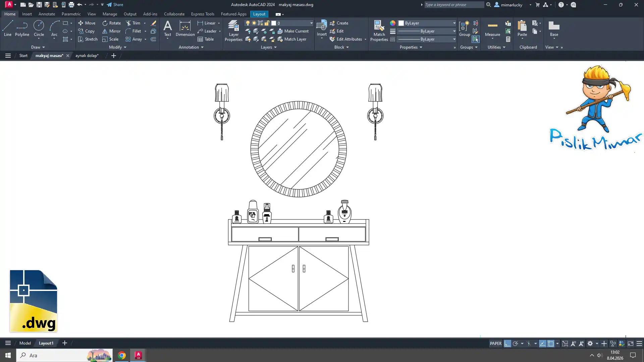Viewport: 644px width, 362px height.
Task: Toggle PAPER space button
Action: tap(495, 344)
